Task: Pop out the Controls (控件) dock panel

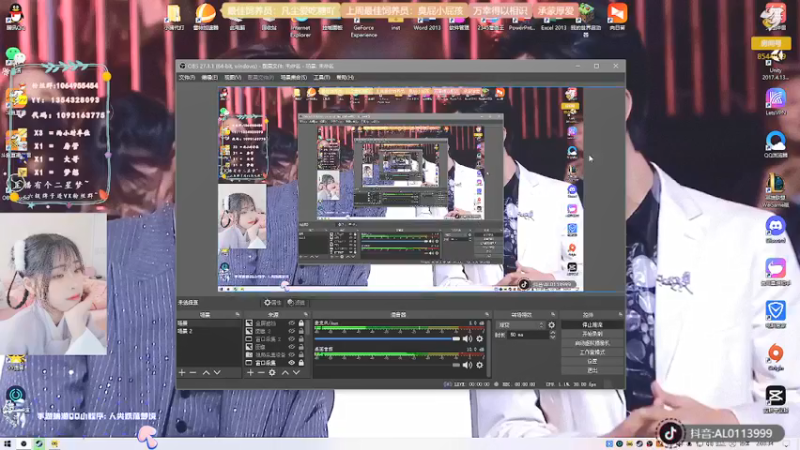Action: [620, 314]
